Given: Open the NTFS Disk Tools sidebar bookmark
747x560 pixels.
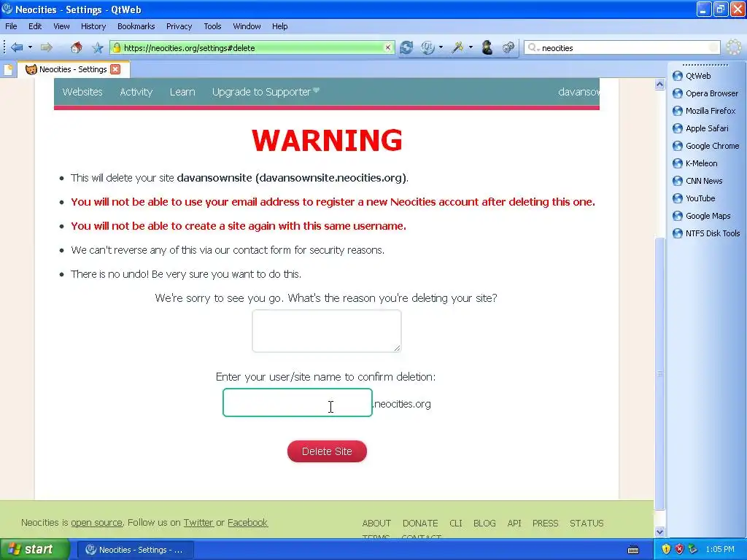Looking at the screenshot, I should [706, 233].
